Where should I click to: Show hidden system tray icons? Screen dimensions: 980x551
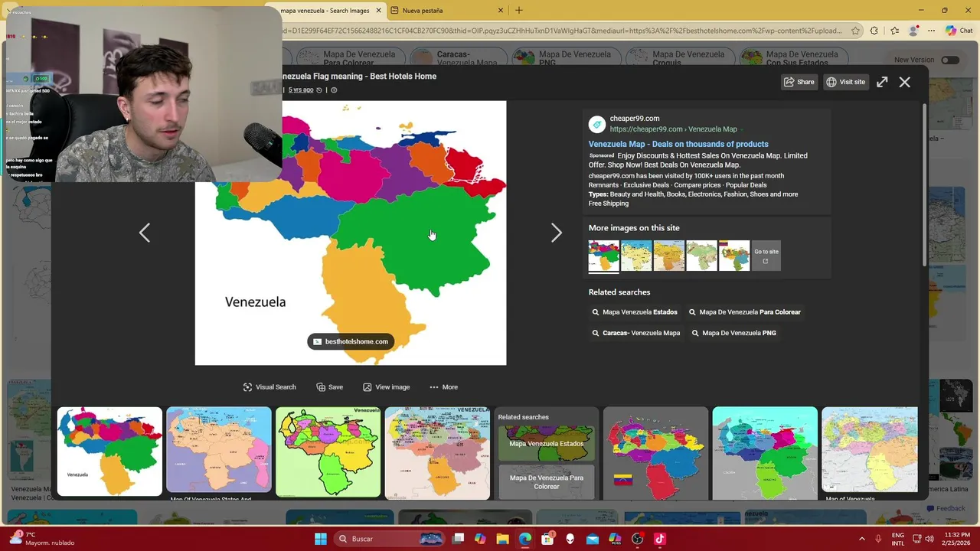click(x=862, y=539)
